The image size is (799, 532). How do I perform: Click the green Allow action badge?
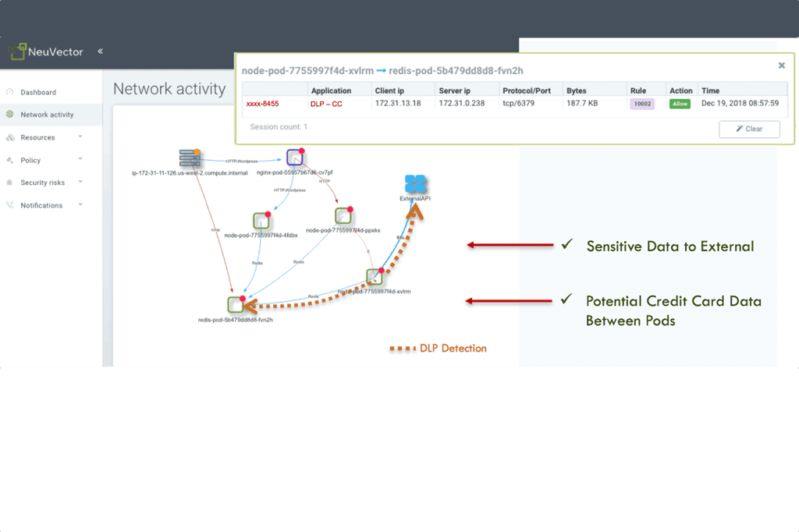tap(680, 104)
